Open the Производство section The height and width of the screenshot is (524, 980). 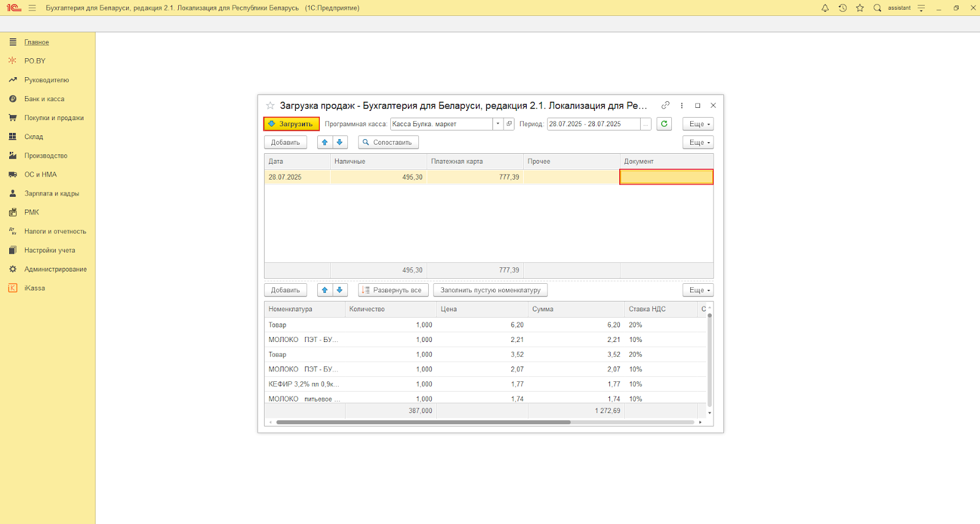(46, 156)
